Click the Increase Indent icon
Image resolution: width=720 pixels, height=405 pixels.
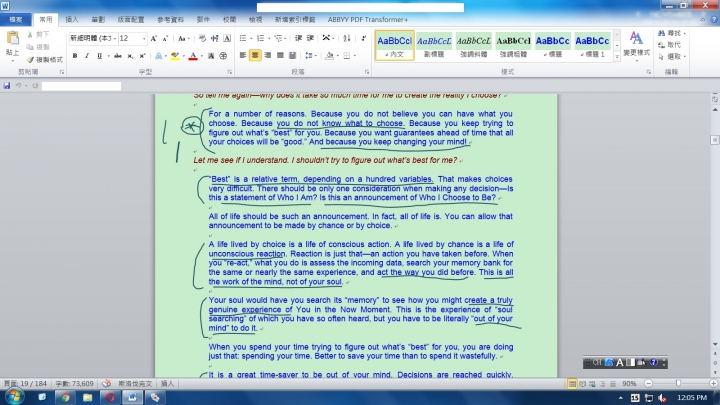310,39
